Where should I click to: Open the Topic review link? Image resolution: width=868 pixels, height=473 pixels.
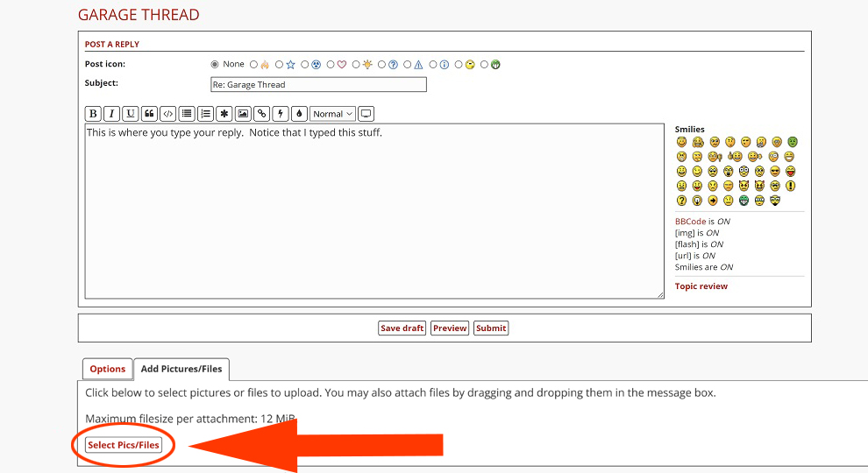coord(701,286)
